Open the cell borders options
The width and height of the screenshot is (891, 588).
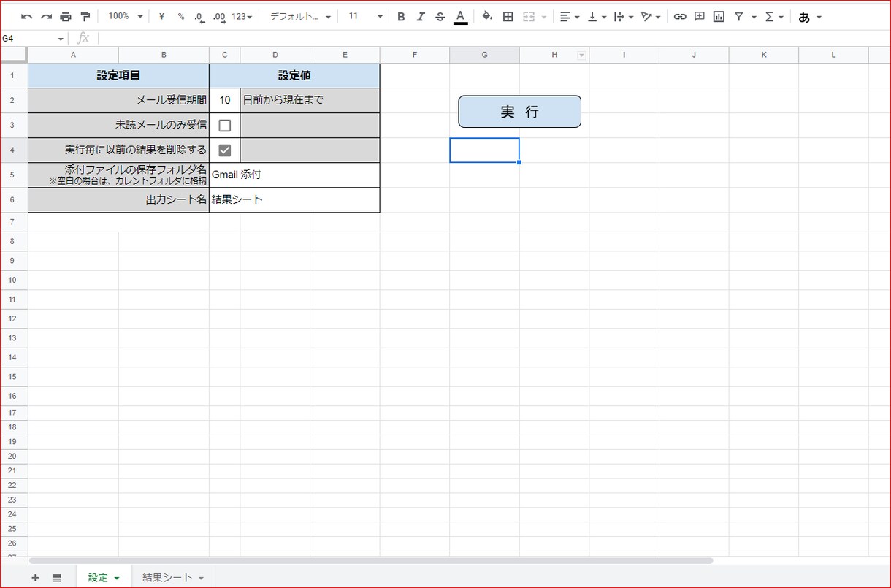point(508,16)
